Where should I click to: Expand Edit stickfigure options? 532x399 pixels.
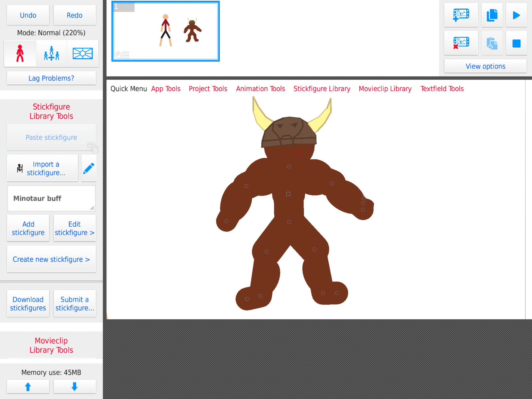[74, 228]
